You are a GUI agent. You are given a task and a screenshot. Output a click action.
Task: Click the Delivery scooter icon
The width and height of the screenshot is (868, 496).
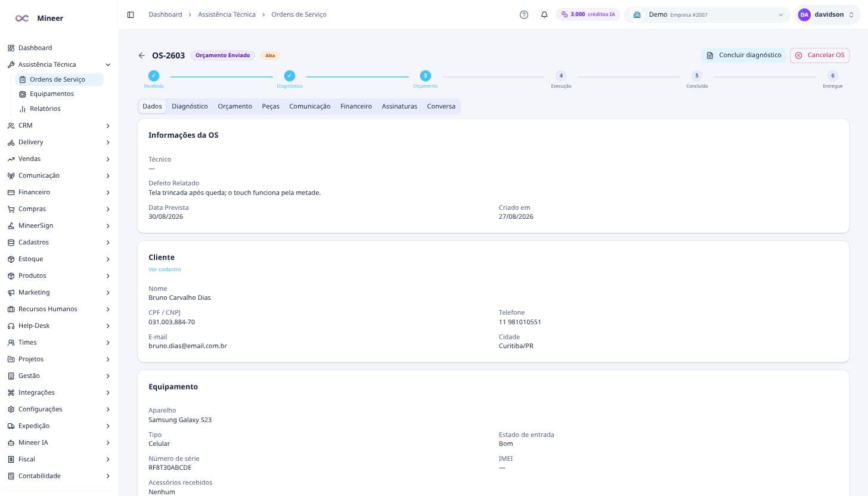coord(11,142)
